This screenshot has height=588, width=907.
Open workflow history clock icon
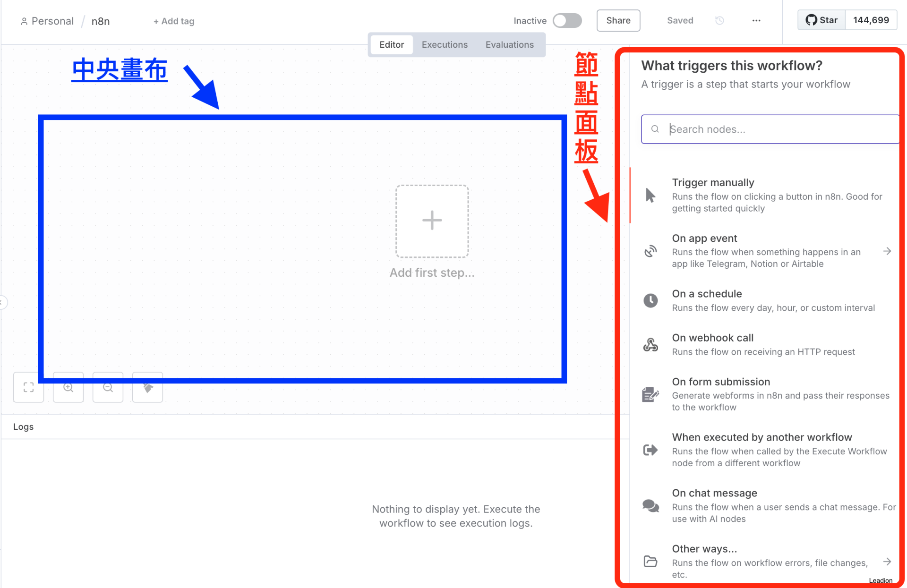pyautogui.click(x=719, y=20)
